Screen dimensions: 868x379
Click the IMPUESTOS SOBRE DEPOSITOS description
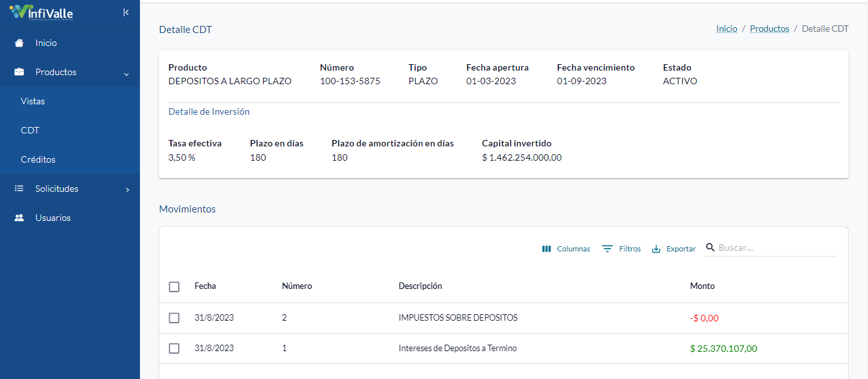[458, 317]
